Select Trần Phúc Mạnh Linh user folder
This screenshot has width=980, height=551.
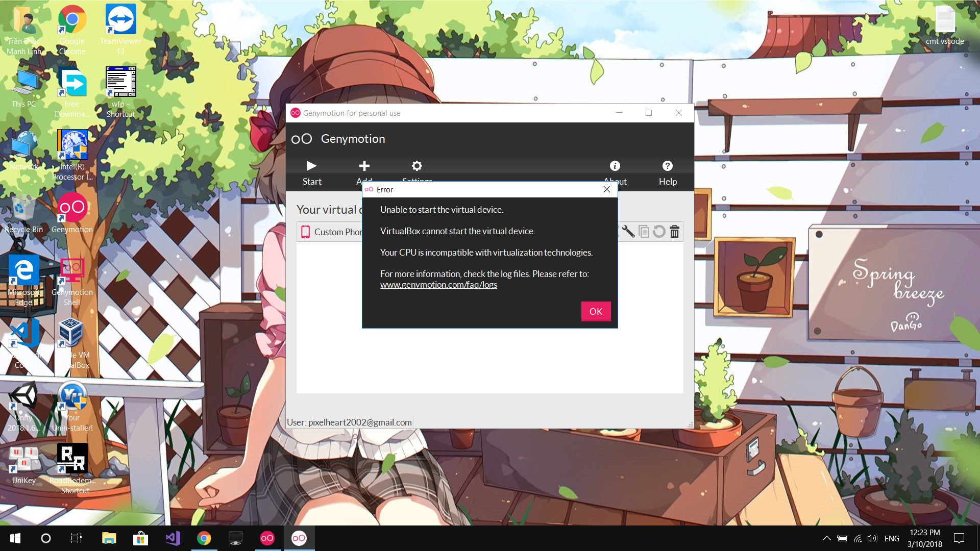click(x=24, y=30)
